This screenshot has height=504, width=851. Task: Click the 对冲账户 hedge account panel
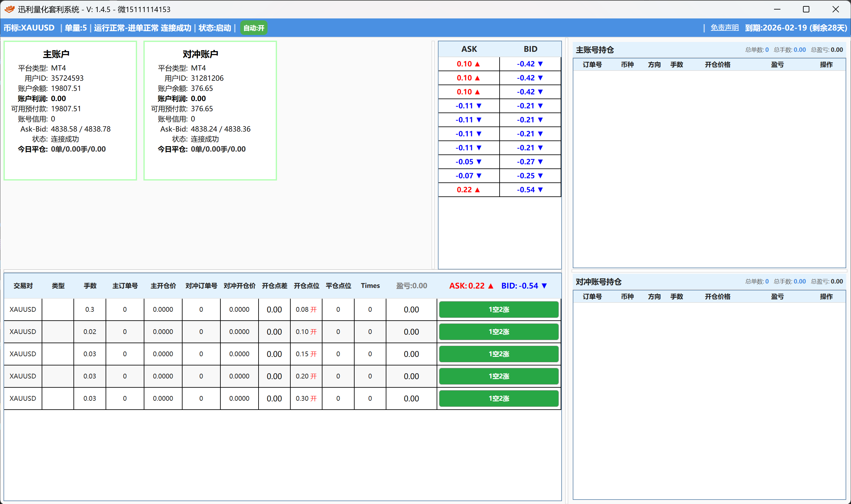click(x=210, y=111)
